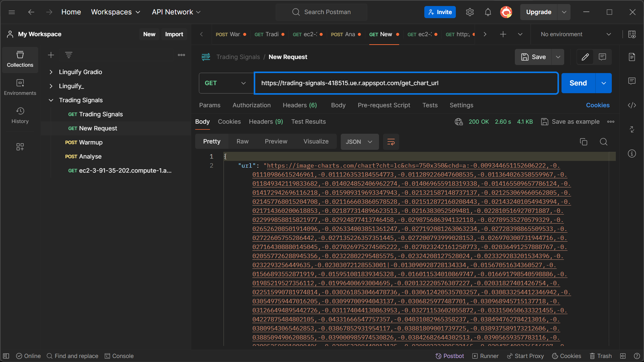Click the code snippet icon
This screenshot has height=362, width=644.
pos(632,105)
